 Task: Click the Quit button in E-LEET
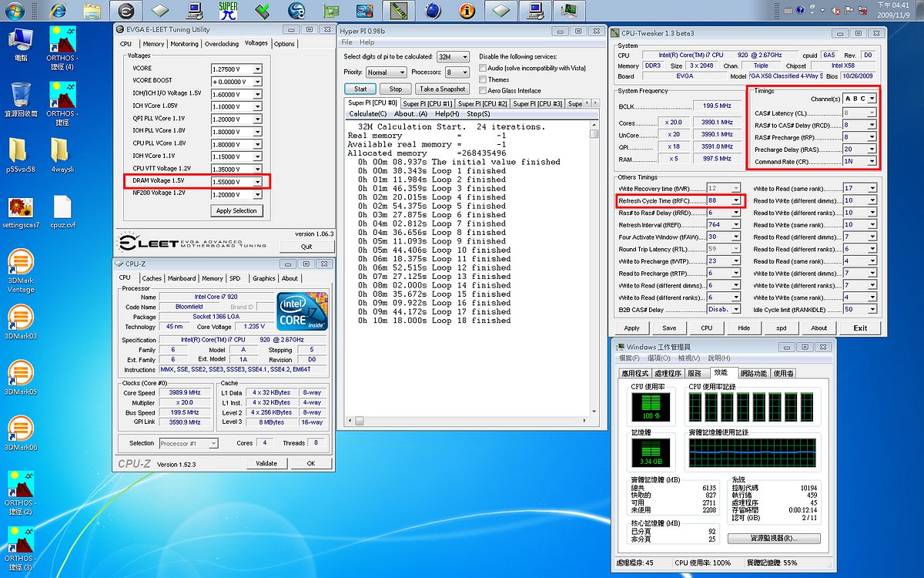click(x=306, y=247)
